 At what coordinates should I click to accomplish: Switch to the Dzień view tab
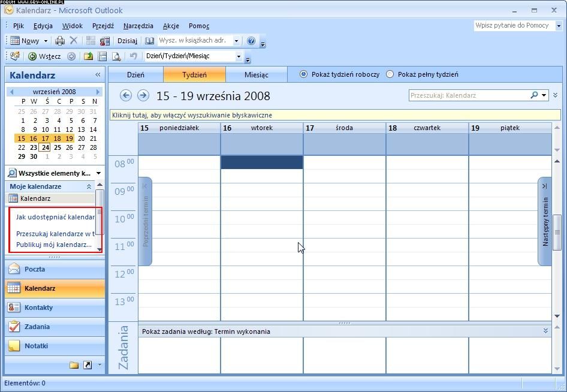135,74
